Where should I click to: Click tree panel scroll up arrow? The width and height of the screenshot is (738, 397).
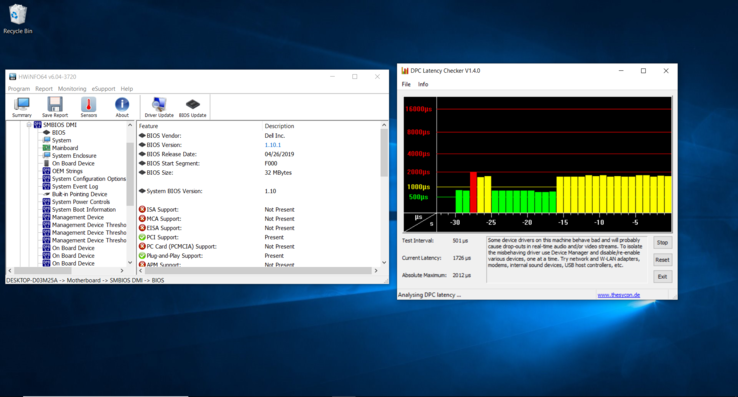(130, 125)
